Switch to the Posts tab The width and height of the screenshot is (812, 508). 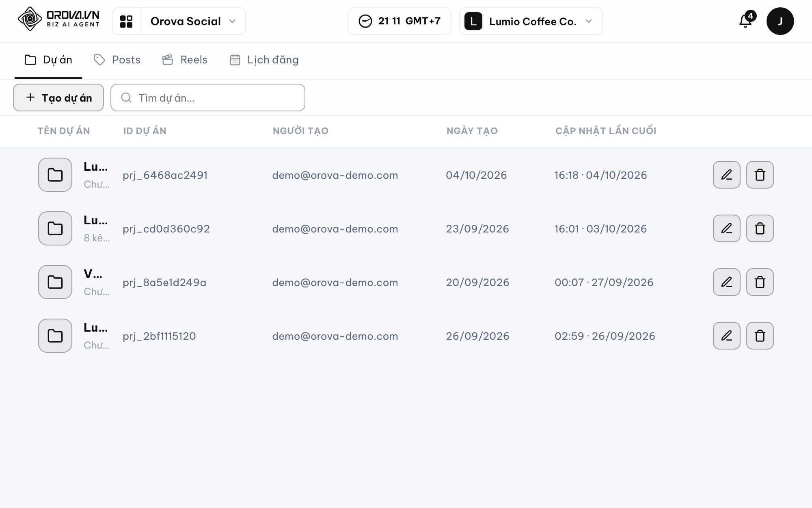(117, 60)
